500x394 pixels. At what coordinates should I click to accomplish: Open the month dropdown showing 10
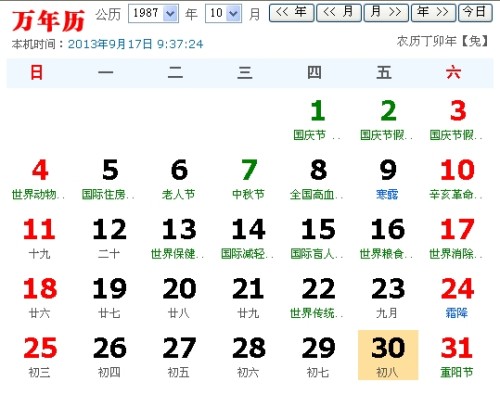(x=223, y=13)
